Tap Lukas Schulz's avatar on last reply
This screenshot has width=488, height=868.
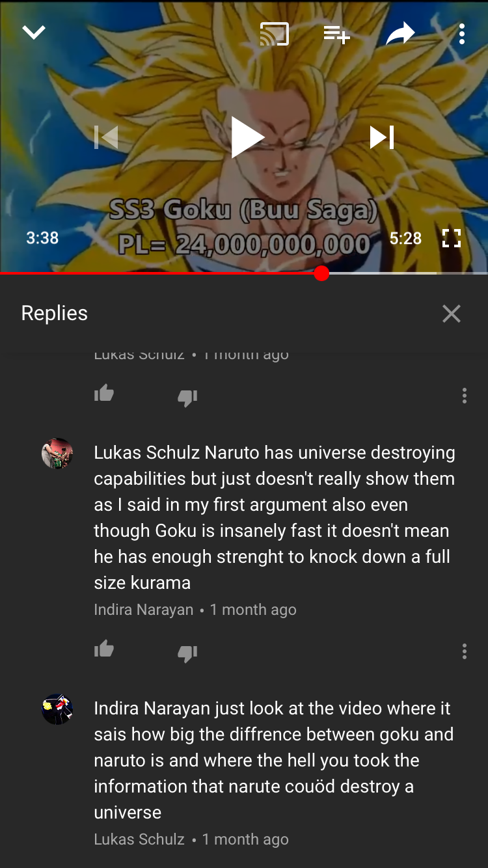coord(57,709)
